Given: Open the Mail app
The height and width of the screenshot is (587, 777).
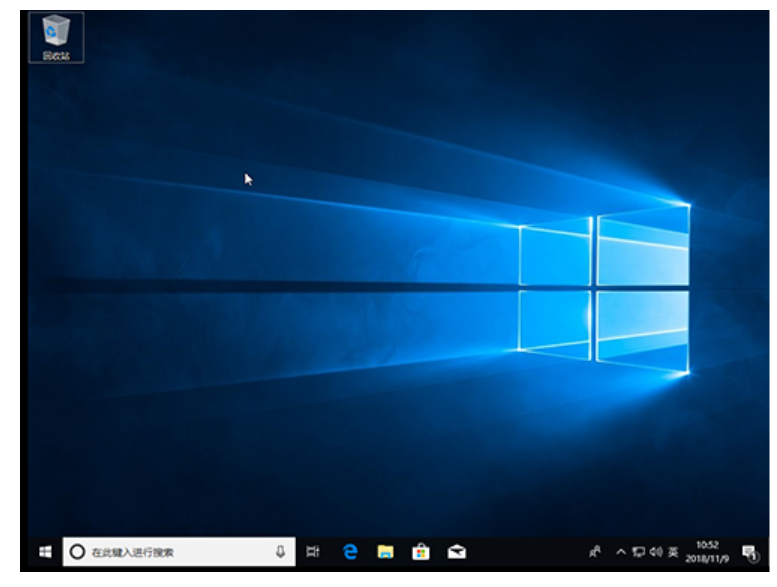Looking at the screenshot, I should (x=456, y=552).
